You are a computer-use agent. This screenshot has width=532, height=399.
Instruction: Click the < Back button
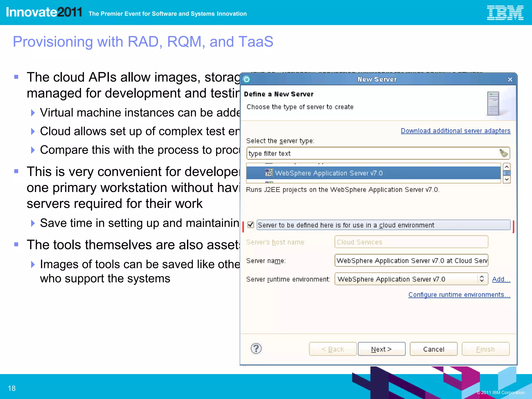(333, 349)
